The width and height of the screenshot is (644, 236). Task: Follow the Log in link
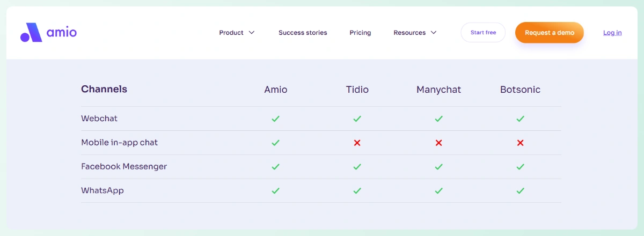612,33
